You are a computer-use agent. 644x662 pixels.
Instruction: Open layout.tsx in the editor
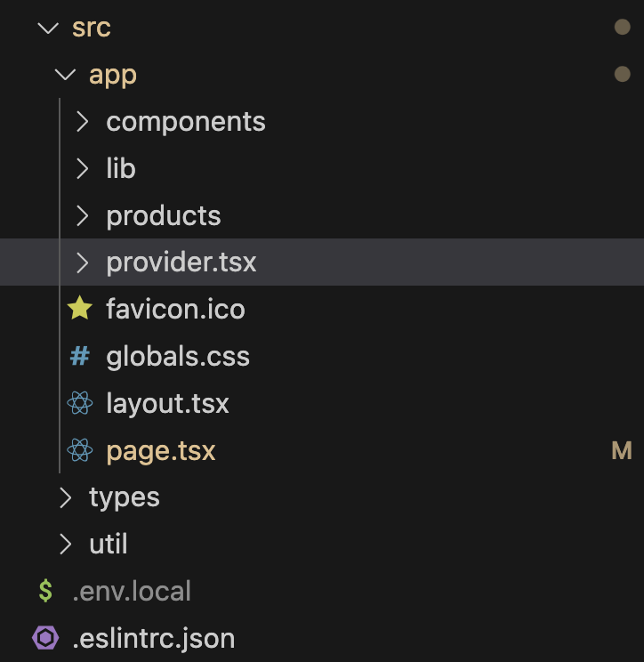[167, 404]
